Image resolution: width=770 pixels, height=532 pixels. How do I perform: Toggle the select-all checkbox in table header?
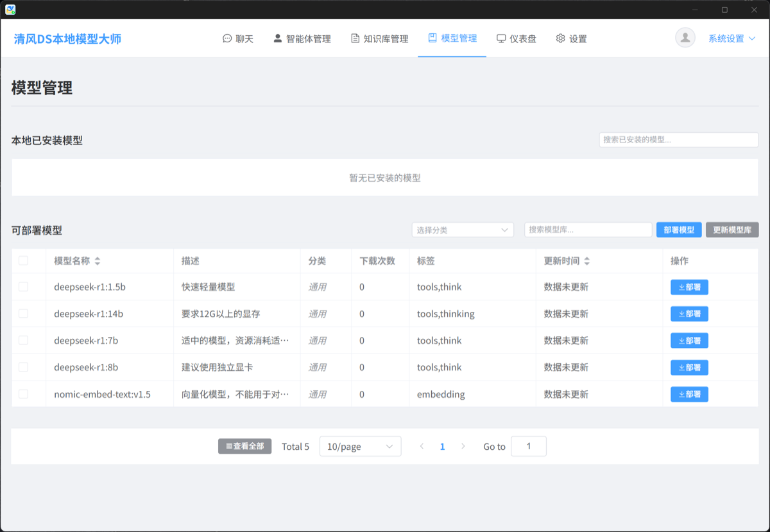tap(24, 261)
